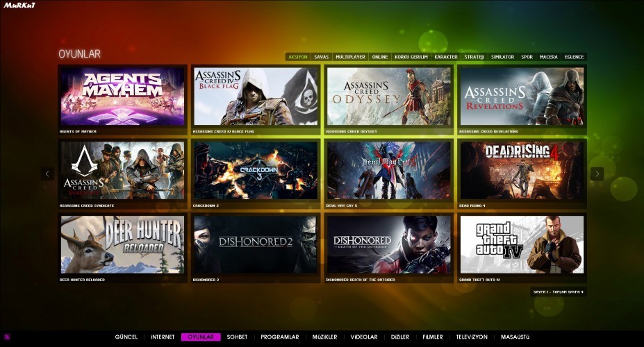The height and width of the screenshot is (347, 644).
Task: Click the 'DISHONORED 2' caption text
Action: 206,280
